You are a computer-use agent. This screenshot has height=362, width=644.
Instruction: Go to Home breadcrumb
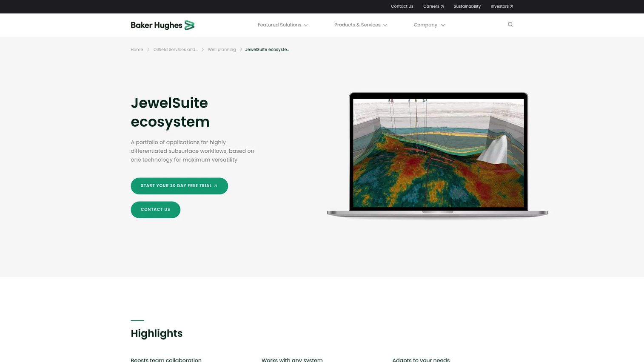pos(137,50)
